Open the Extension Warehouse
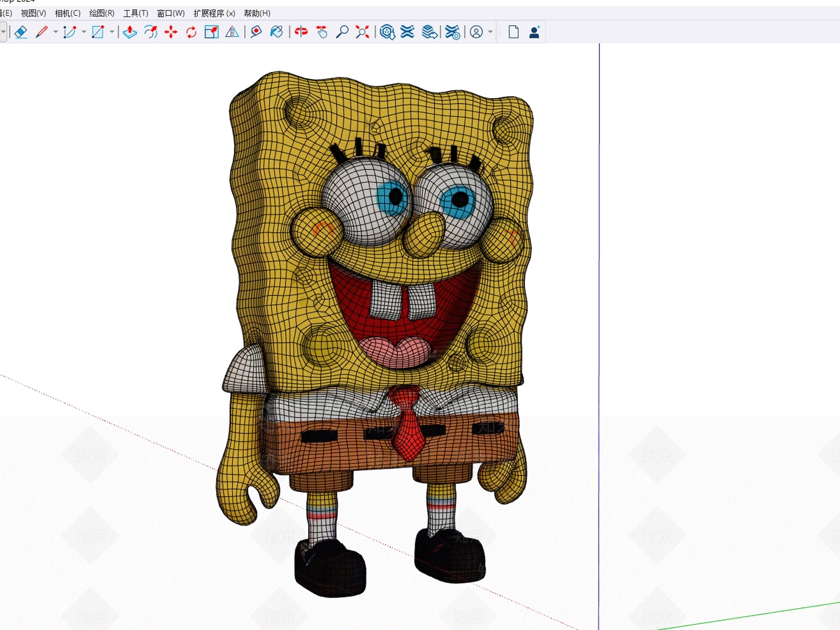Image resolution: width=840 pixels, height=630 pixels. tap(407, 32)
